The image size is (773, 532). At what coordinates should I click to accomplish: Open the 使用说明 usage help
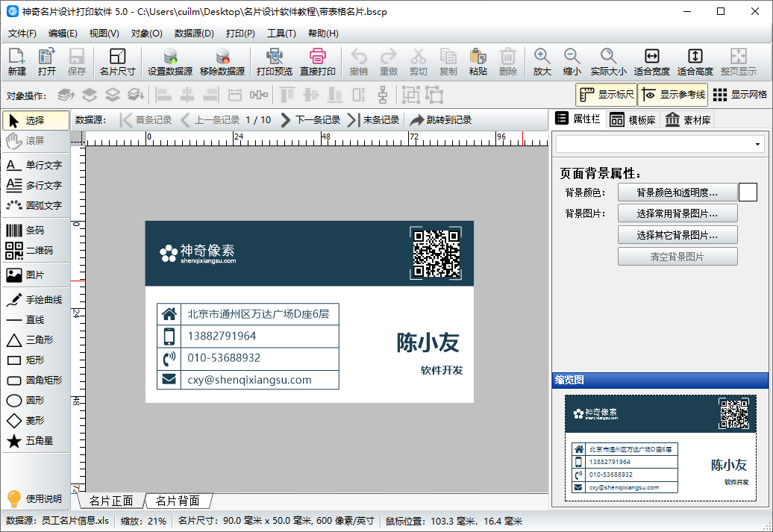coord(34,499)
